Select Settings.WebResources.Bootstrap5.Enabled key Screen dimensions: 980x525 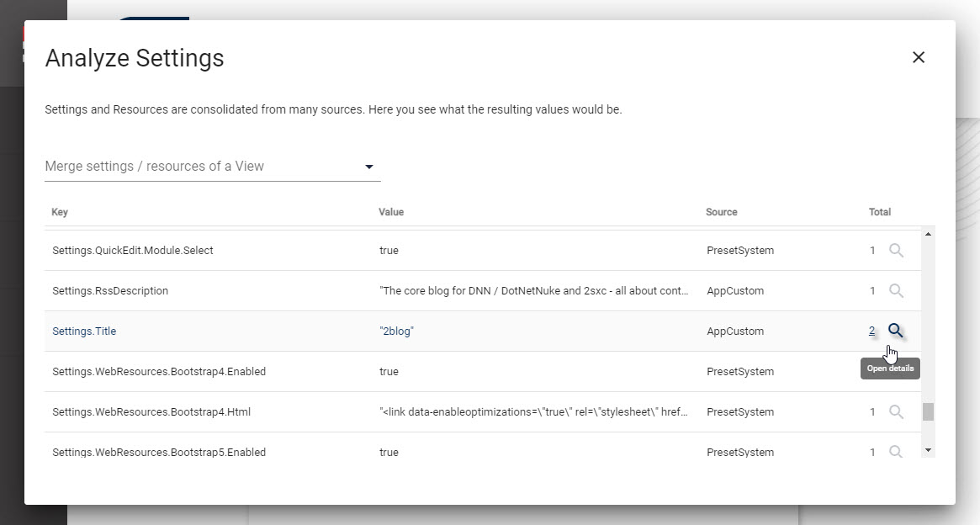point(159,452)
